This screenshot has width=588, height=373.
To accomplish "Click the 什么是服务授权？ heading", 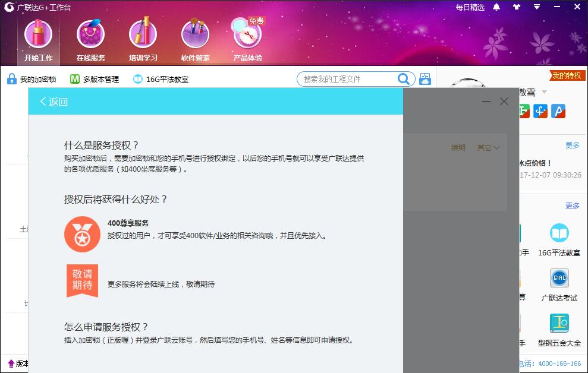I will pos(101,145).
